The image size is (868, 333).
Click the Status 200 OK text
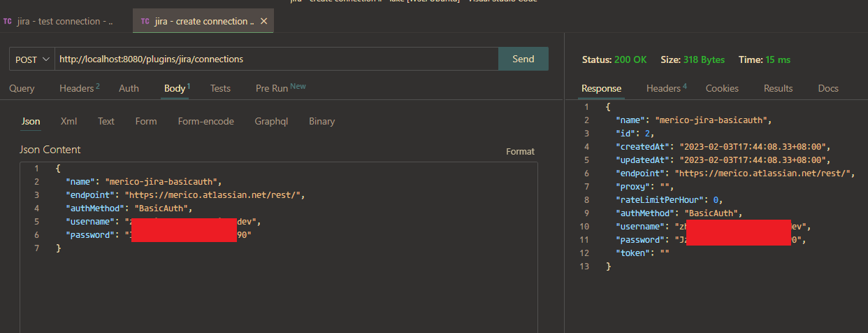(x=614, y=59)
